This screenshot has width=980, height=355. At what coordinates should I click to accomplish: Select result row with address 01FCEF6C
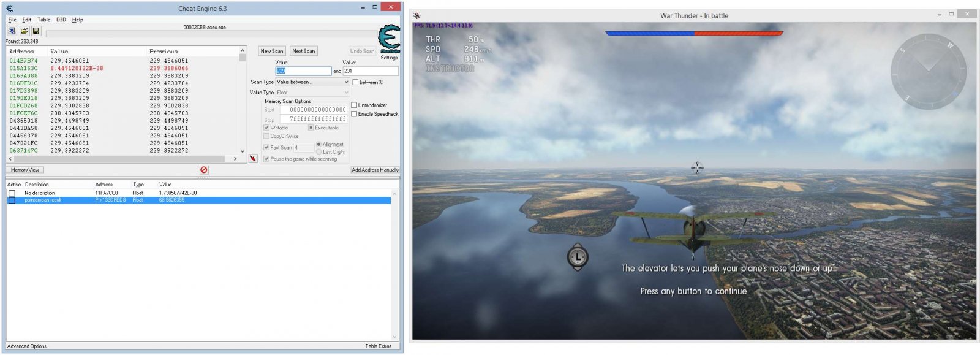[123, 113]
